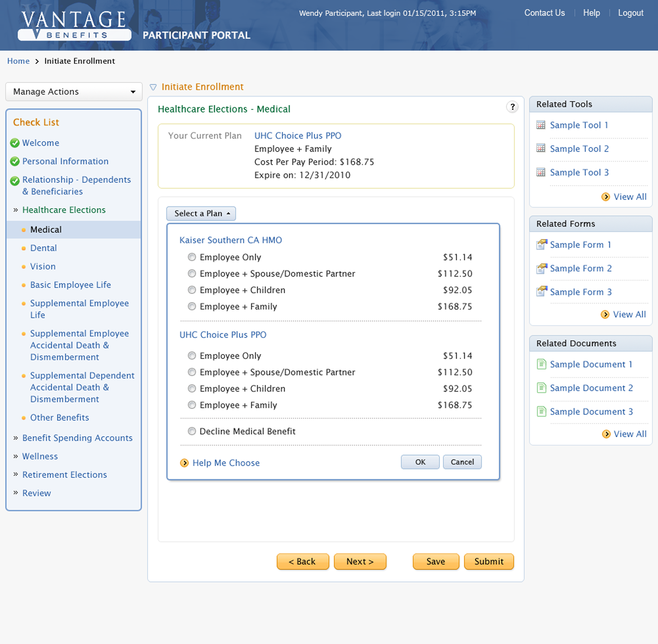Collapse the Initiate Enrollment section triangle
This screenshot has width=658, height=644.
[153, 87]
